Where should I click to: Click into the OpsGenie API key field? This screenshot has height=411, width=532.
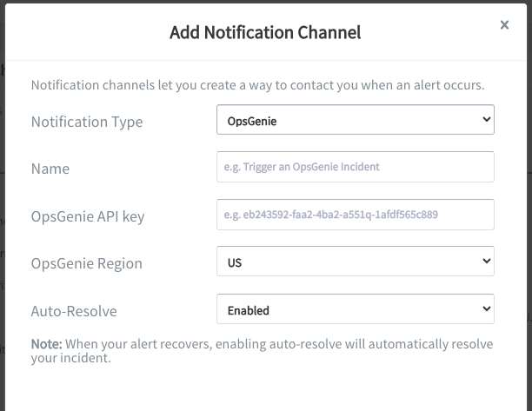(356, 215)
